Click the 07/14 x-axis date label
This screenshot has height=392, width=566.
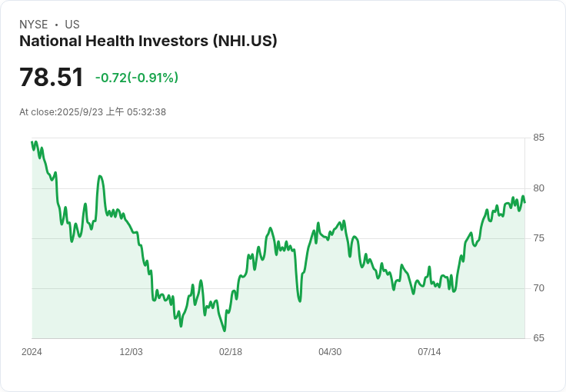[429, 351]
